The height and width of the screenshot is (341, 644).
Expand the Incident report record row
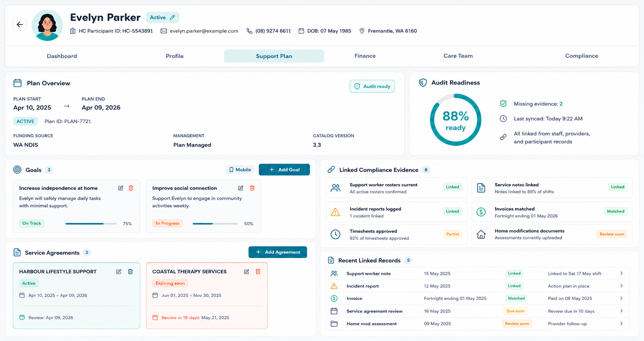point(478,286)
